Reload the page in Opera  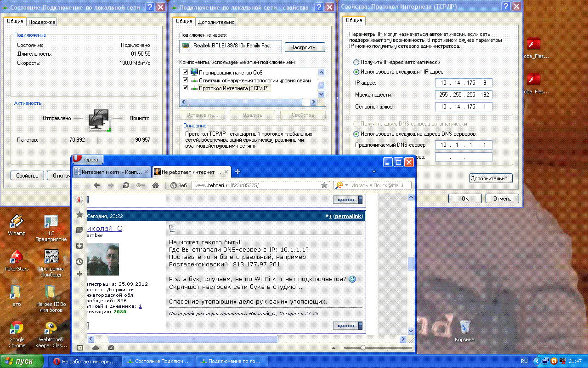(125, 185)
